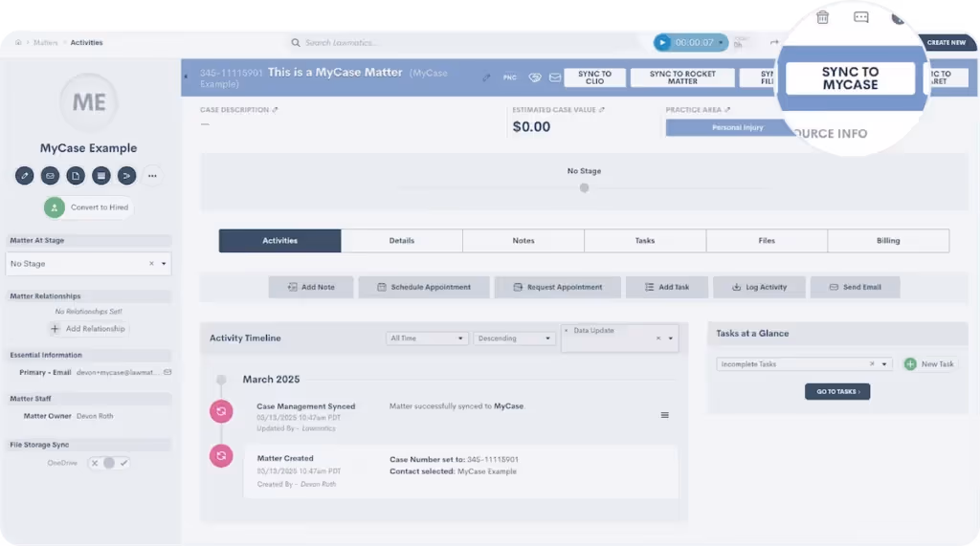The height and width of the screenshot is (546, 980).
Task: Click Add Relationship button
Action: click(x=88, y=329)
